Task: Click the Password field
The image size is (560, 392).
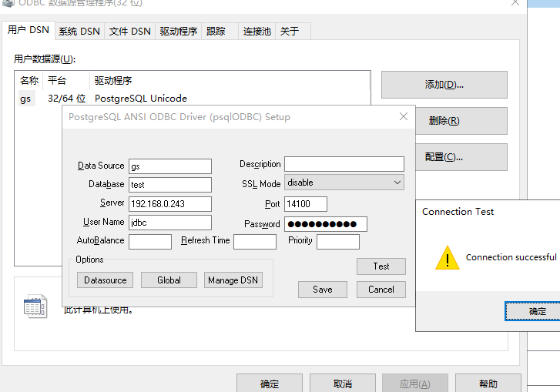Action: coord(325,224)
